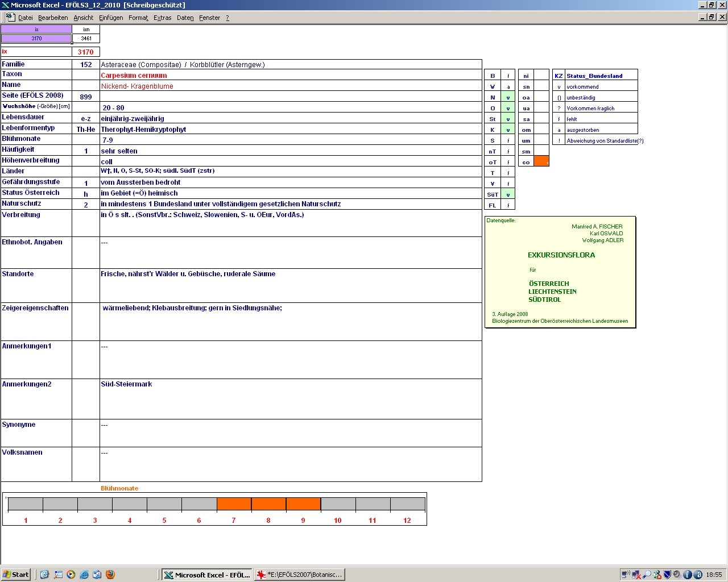728x582 pixels.
Task: Open the Extras menu
Action: point(162,18)
